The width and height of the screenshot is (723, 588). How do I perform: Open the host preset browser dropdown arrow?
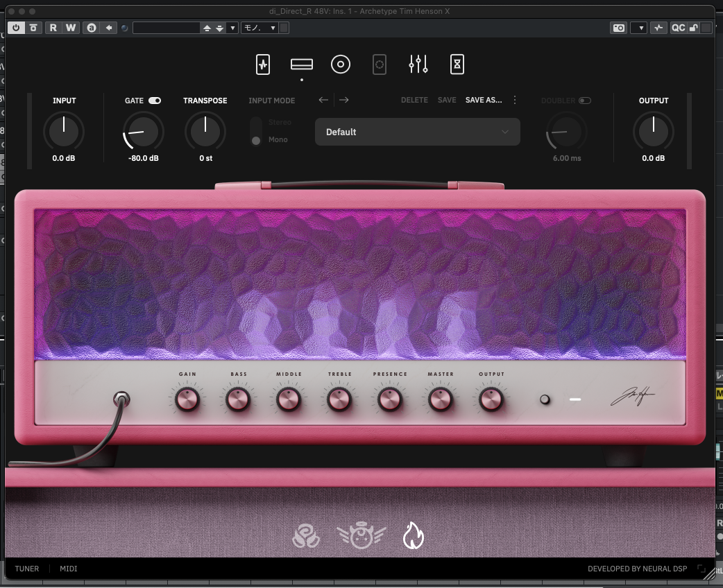point(232,28)
